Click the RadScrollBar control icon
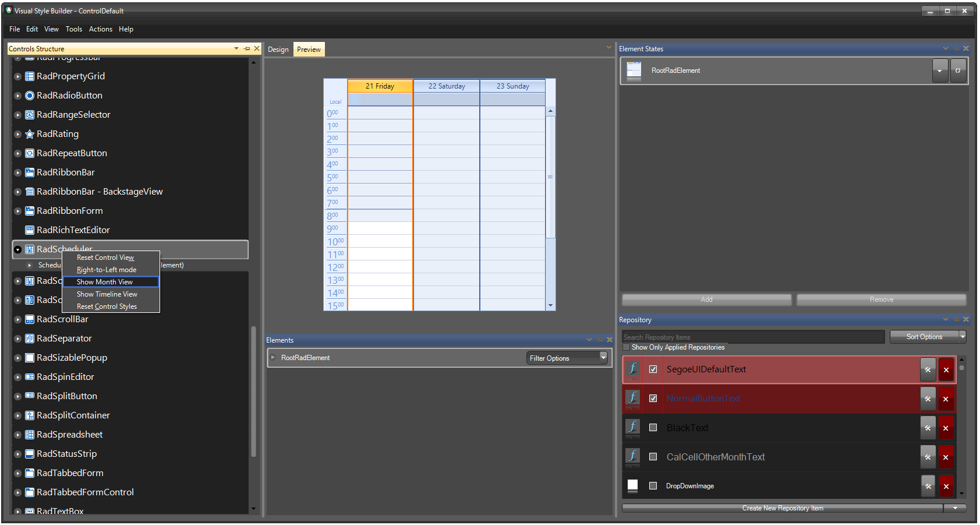This screenshot has width=980, height=525. click(x=30, y=319)
